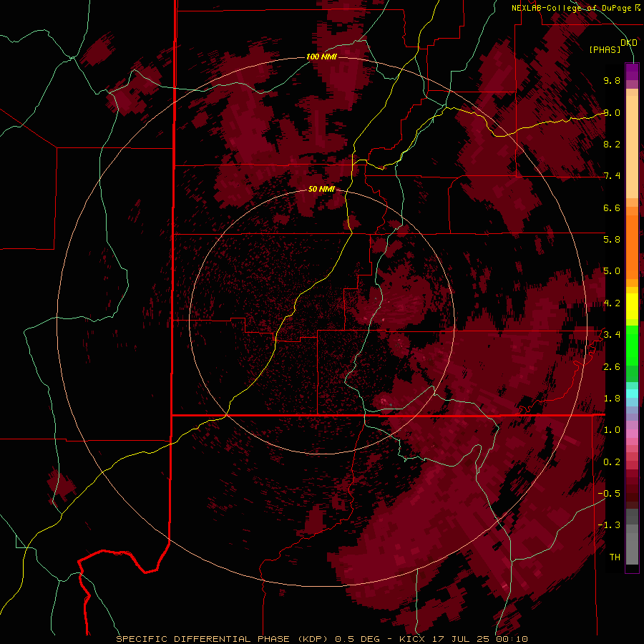Pick the pink segment of the color bar
Screen dimensions: 644x644
pos(632,434)
